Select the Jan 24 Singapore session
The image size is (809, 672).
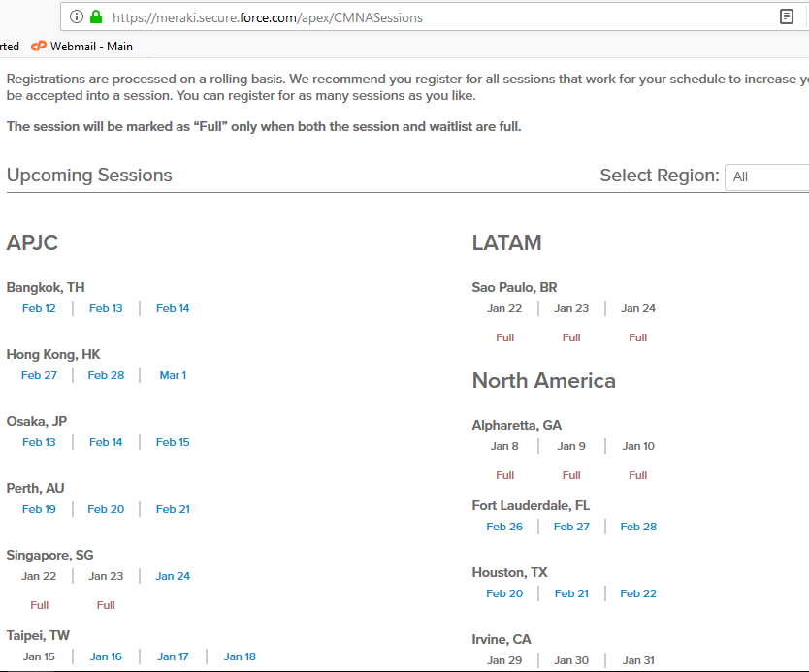[173, 575]
